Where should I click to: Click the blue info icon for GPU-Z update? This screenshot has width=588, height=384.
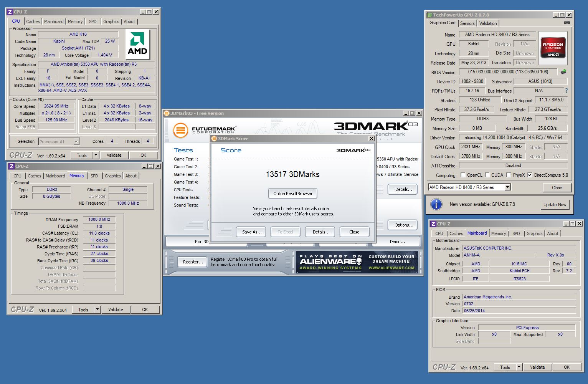click(436, 204)
